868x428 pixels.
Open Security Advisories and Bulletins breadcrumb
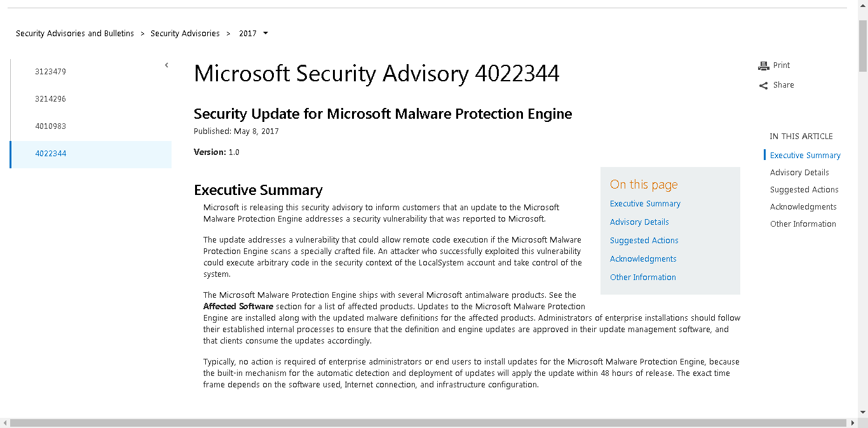pos(75,33)
